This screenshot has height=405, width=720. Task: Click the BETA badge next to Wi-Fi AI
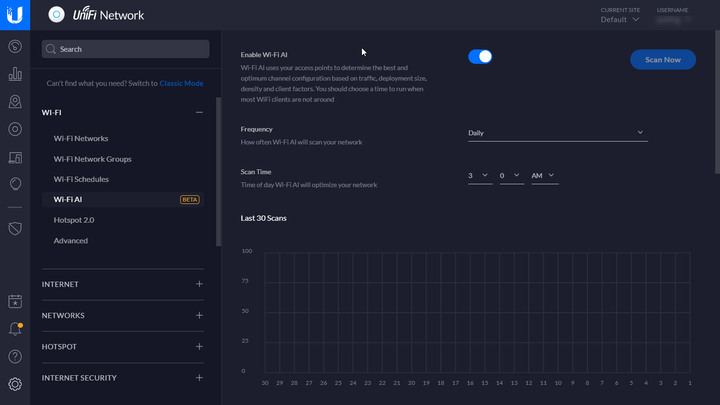tap(190, 199)
